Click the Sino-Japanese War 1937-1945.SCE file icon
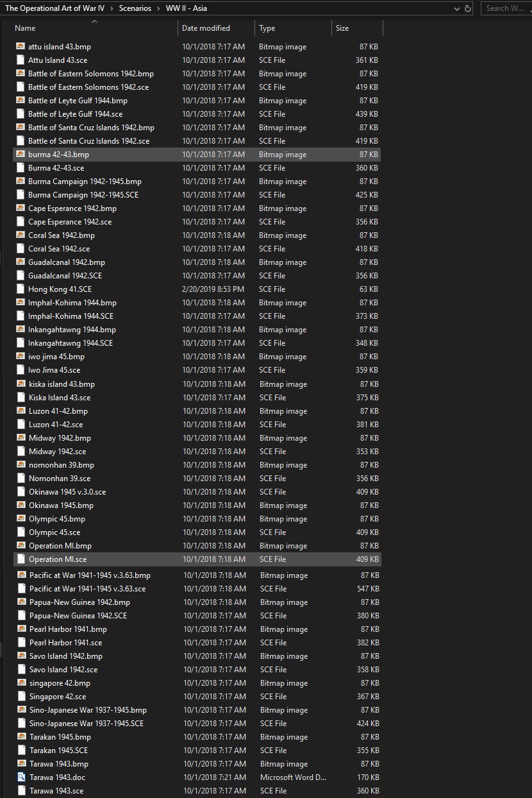 pos(22,724)
